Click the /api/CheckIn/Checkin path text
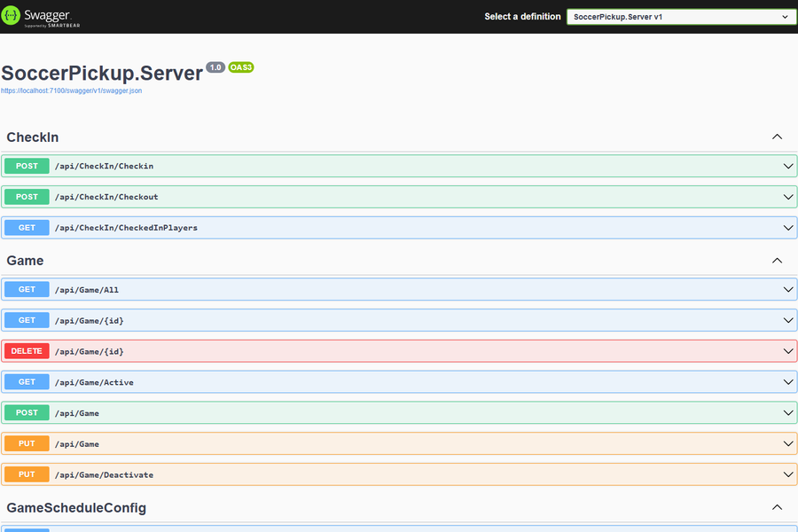Viewport: 798px width, 532px height. coord(105,166)
